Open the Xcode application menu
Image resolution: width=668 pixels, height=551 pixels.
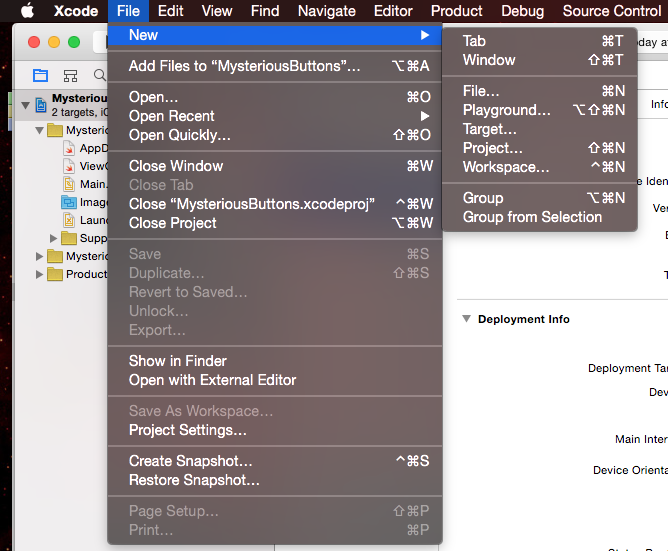pyautogui.click(x=76, y=11)
